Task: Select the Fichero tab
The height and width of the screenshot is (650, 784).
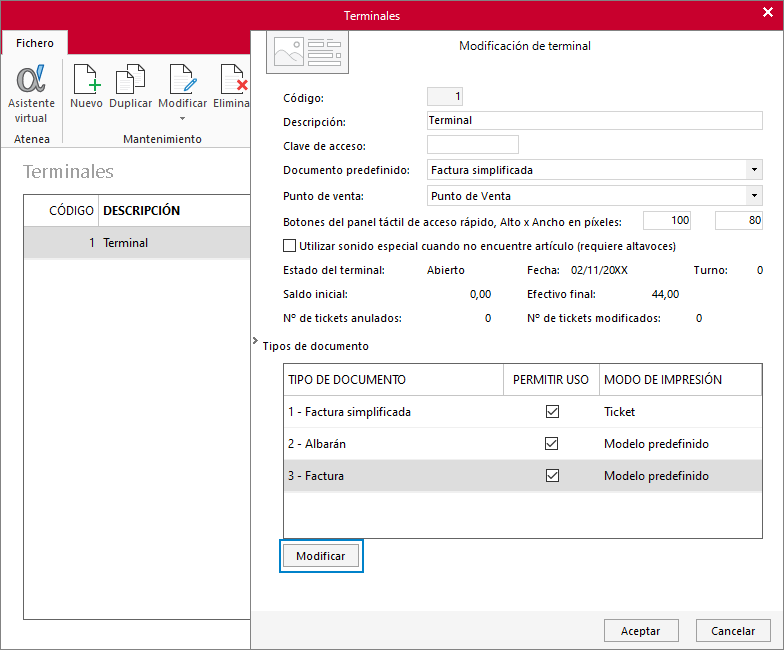Action: coord(34,43)
